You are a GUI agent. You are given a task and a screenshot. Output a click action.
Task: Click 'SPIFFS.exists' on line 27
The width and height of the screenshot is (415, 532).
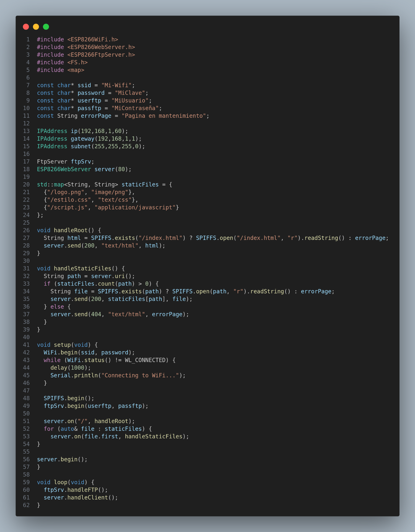(x=113, y=238)
